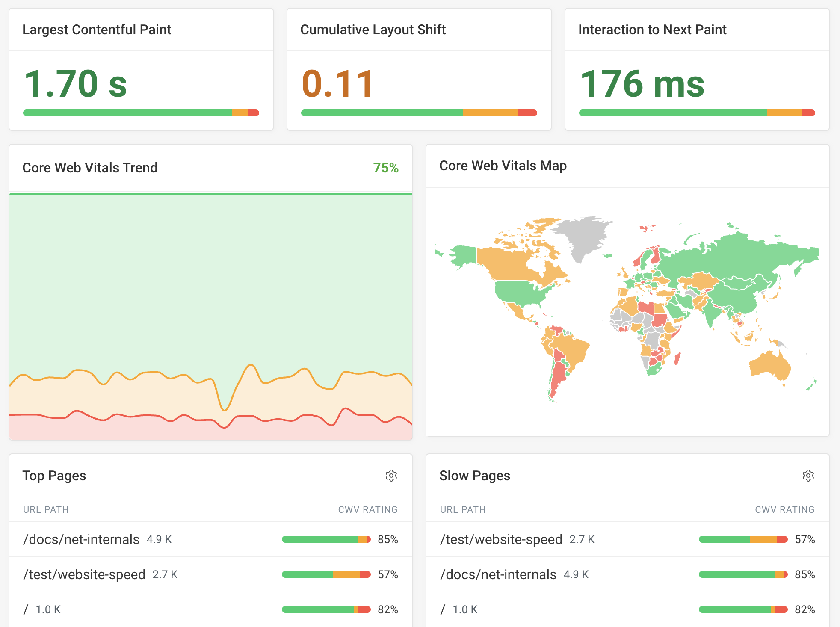Click the Core Web Vitals Trend heading

point(90,168)
